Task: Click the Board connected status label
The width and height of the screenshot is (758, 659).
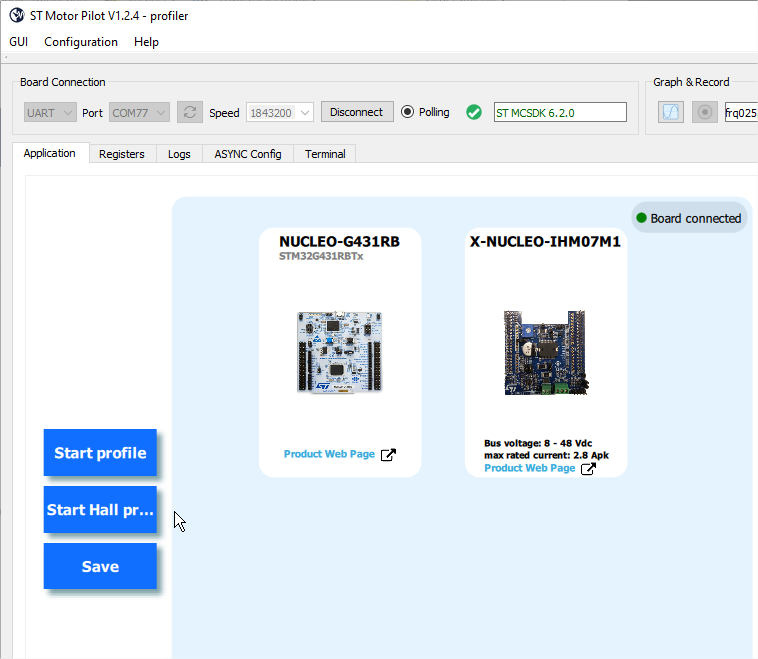Action: tap(696, 219)
